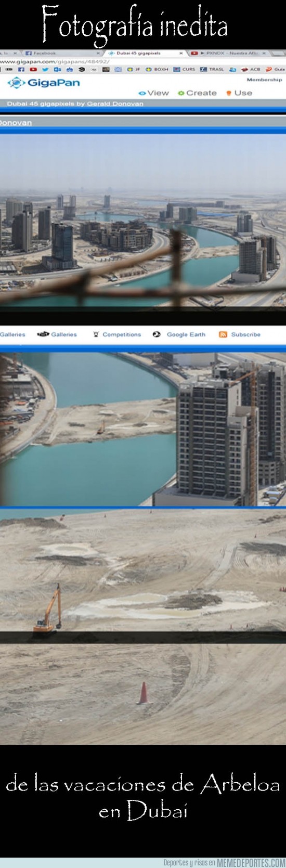Open the Facebook bookmark icon in bookmarks bar
The height and width of the screenshot is (868, 286).
click(21, 69)
